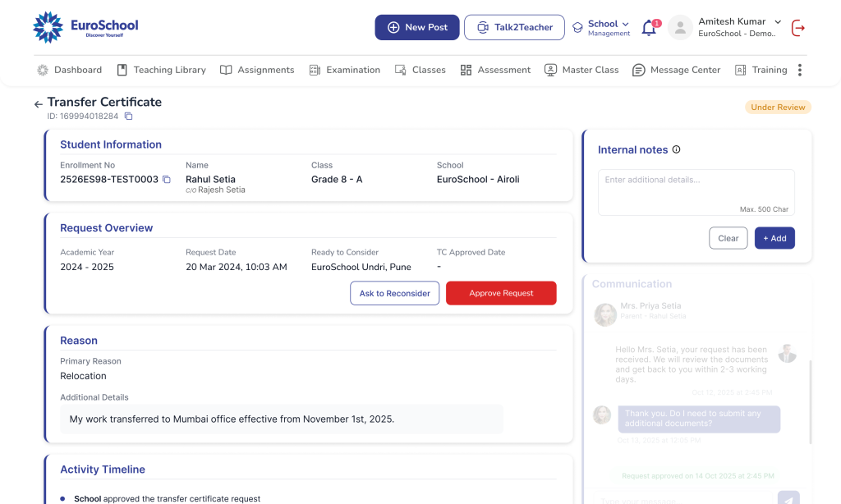Click the notification bell icon
The width and height of the screenshot is (841, 504).
pos(649,28)
